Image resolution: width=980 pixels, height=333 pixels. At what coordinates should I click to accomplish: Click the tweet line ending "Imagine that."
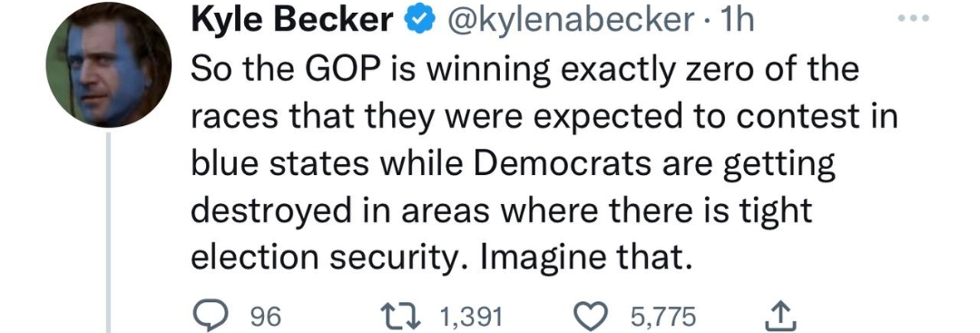[443, 258]
